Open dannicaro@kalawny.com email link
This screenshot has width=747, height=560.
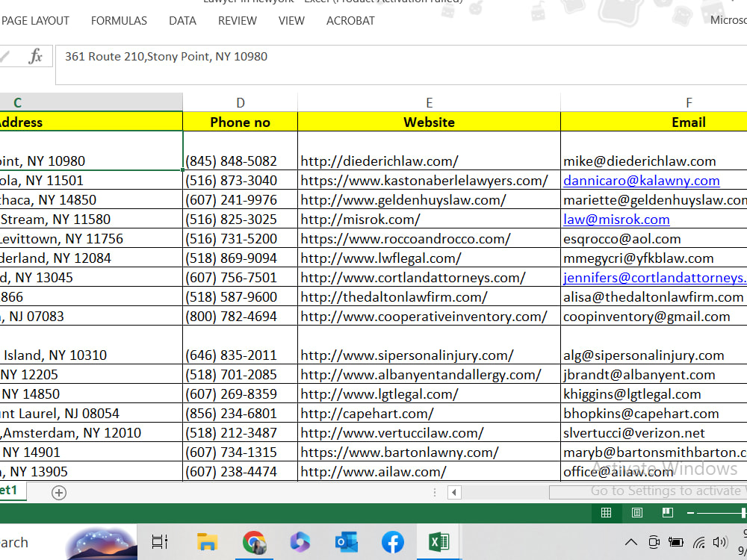click(641, 181)
